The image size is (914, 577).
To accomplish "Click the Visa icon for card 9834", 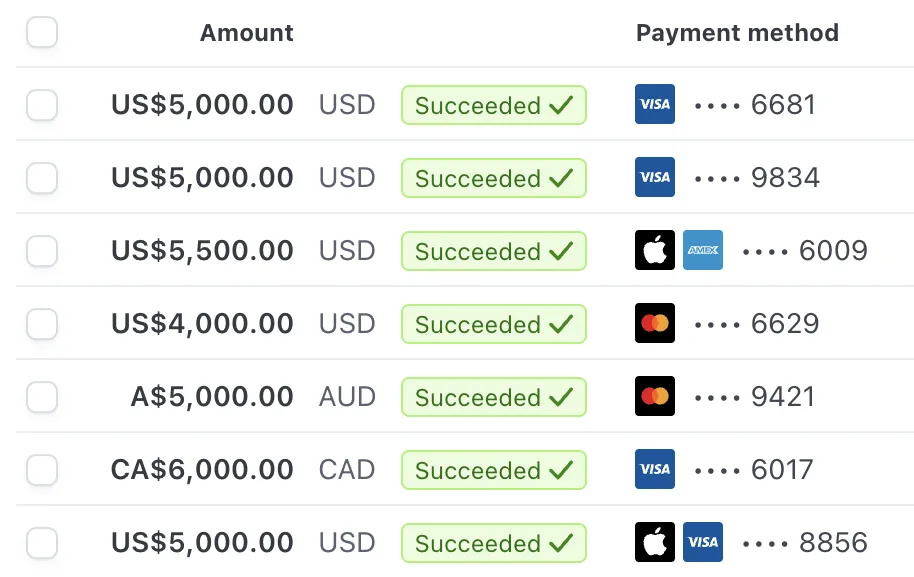I will click(655, 177).
